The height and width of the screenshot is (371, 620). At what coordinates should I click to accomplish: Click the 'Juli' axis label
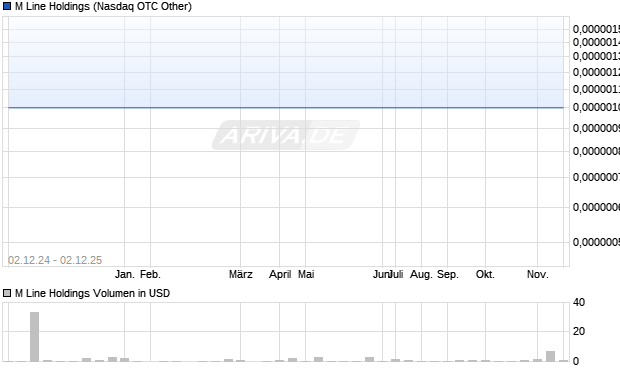point(397,274)
